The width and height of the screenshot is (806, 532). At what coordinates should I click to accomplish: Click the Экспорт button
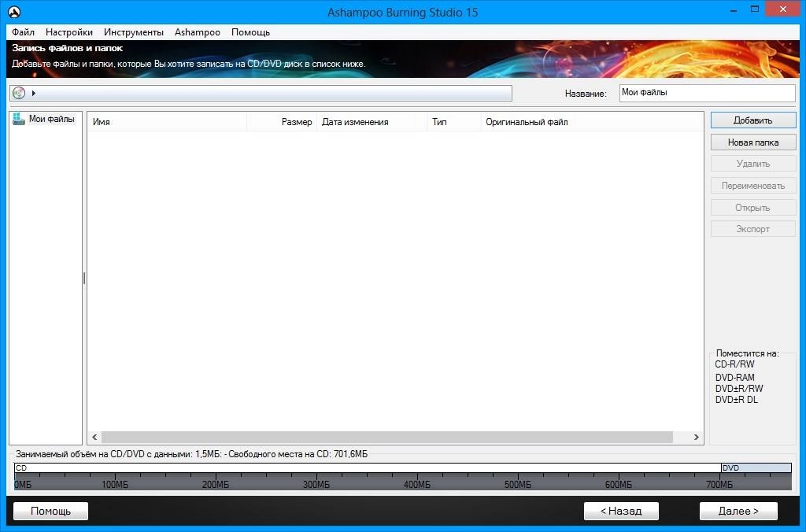753,229
